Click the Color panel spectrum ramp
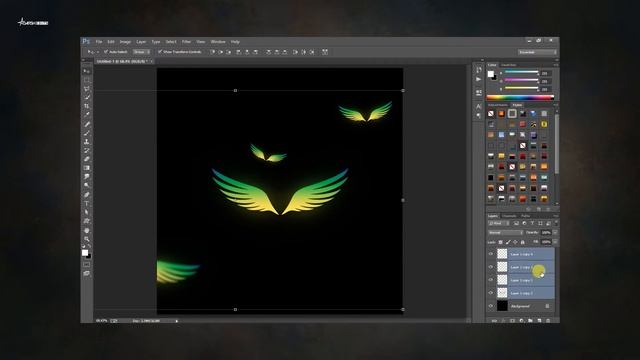Image resolution: width=640 pixels, height=360 pixels. coord(520,98)
